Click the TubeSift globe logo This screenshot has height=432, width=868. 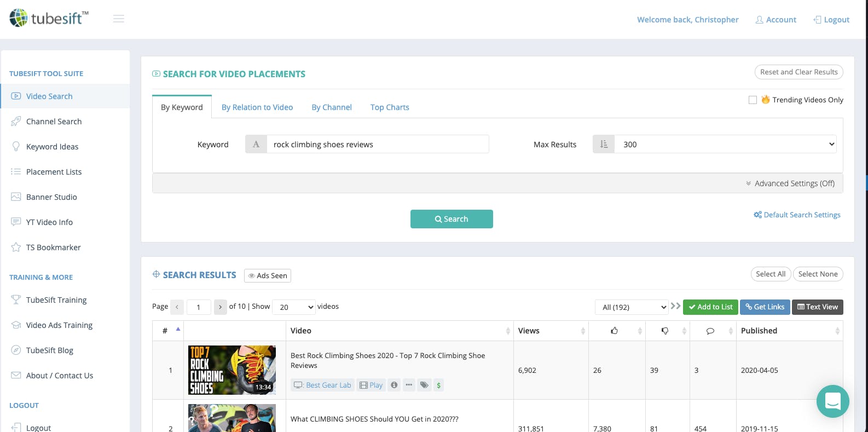click(19, 18)
